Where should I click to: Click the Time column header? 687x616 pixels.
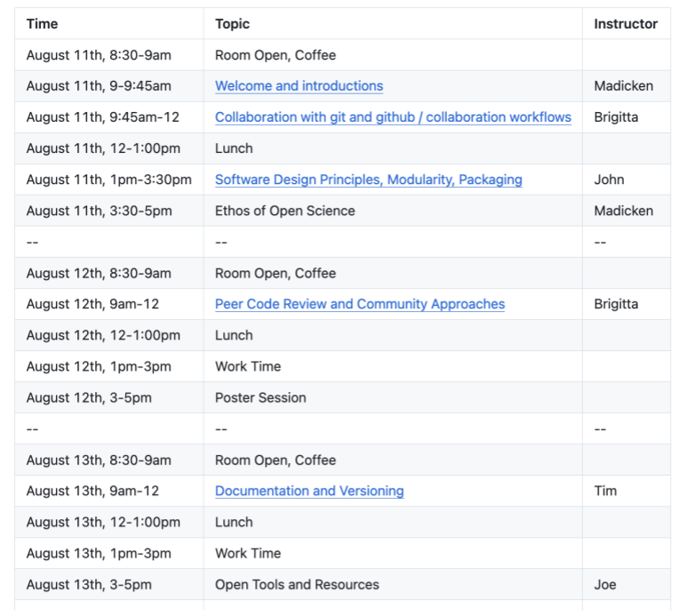click(x=42, y=24)
